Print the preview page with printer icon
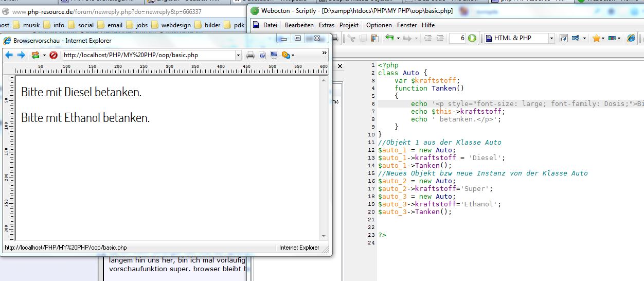 click(251, 55)
